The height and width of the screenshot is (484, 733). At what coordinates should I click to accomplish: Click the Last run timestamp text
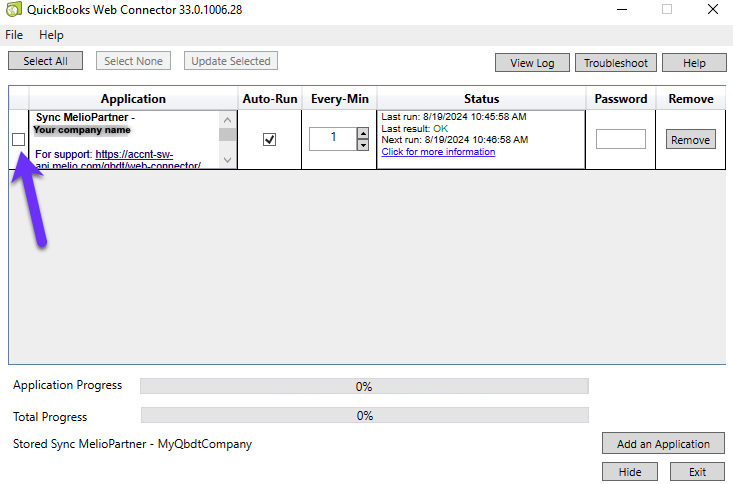(x=454, y=116)
